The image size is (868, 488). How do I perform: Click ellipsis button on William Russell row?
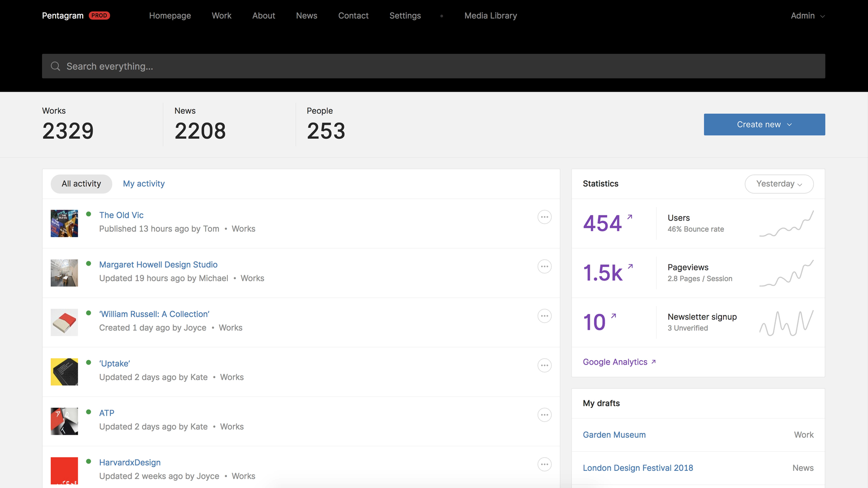(x=544, y=316)
